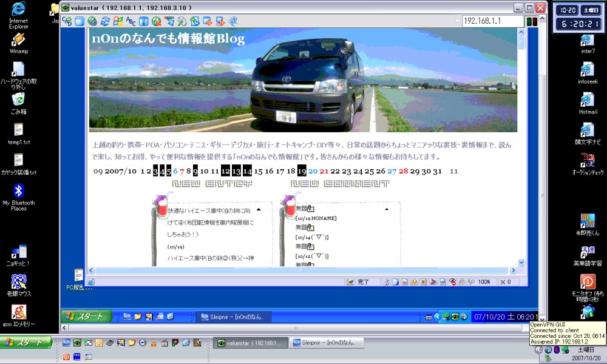Click remote quick launch show desktop icon
Image resolution: width=607 pixels, height=364 pixels.
tap(127, 317)
